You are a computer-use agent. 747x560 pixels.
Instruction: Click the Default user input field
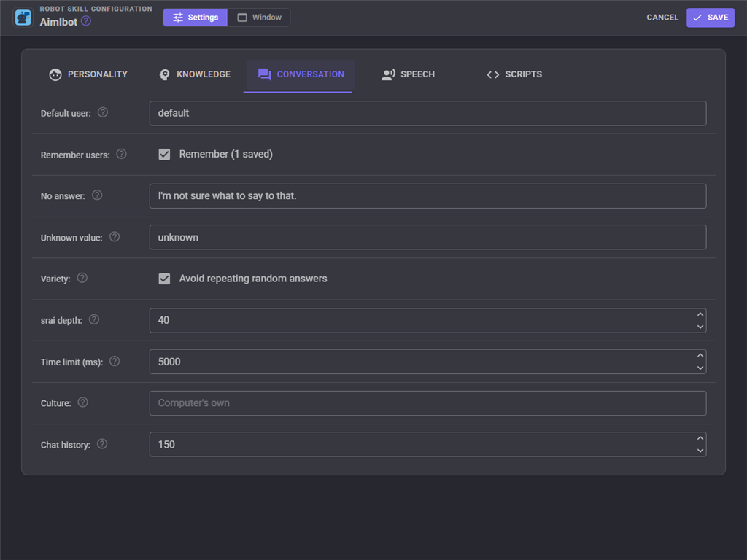(x=427, y=113)
